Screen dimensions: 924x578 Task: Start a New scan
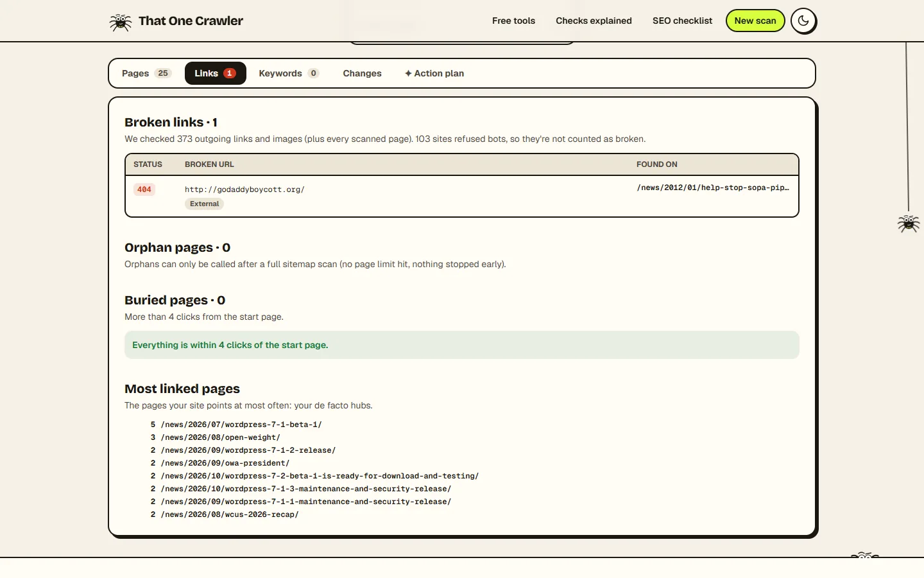(755, 21)
